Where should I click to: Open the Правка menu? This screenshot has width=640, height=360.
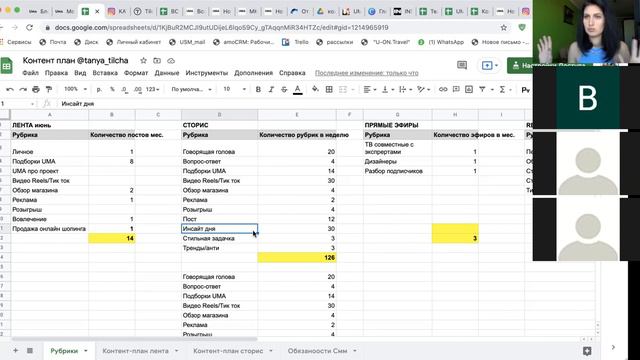click(x=56, y=73)
